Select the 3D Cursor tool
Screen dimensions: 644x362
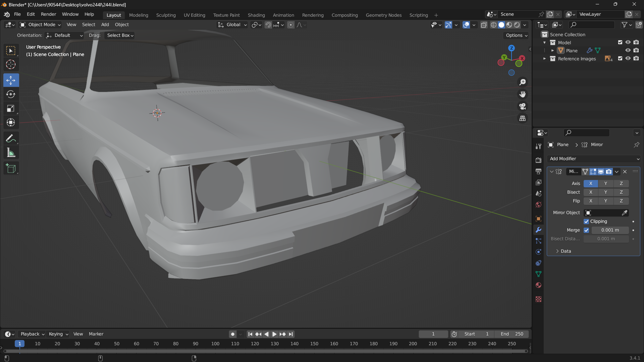click(x=11, y=64)
